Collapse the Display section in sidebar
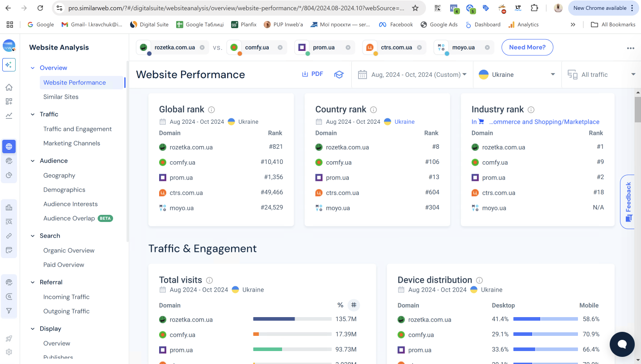 (33, 329)
